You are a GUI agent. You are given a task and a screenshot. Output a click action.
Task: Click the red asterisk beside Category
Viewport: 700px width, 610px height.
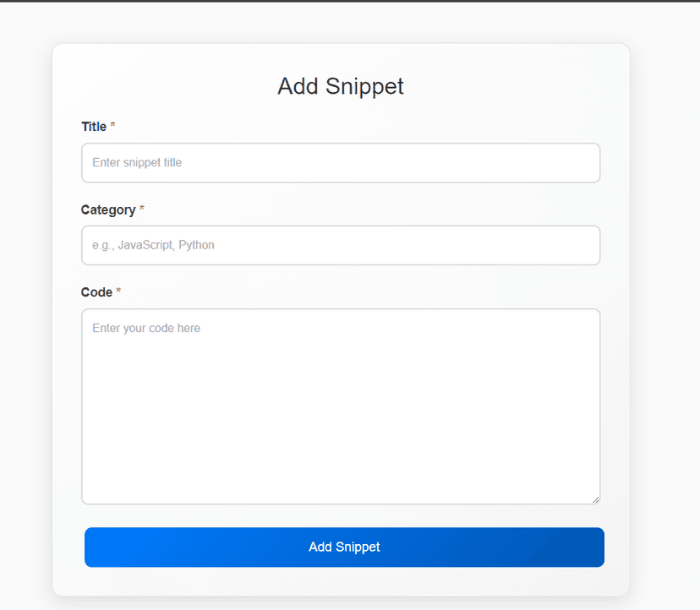click(142, 210)
